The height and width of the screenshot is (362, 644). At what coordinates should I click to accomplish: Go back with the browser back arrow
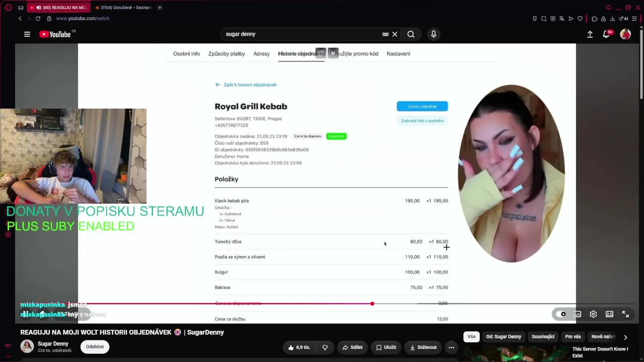(x=20, y=19)
